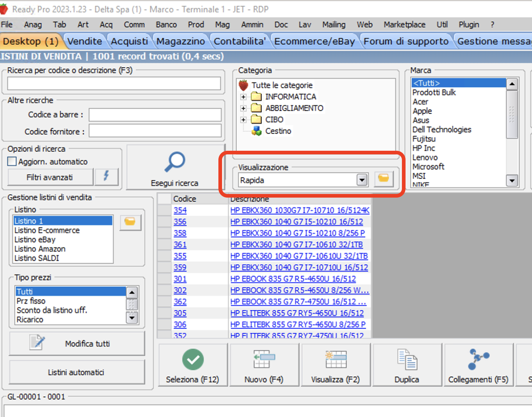Select Listino E-commerce in Listino list
The width and height of the screenshot is (532, 417).
(47, 230)
